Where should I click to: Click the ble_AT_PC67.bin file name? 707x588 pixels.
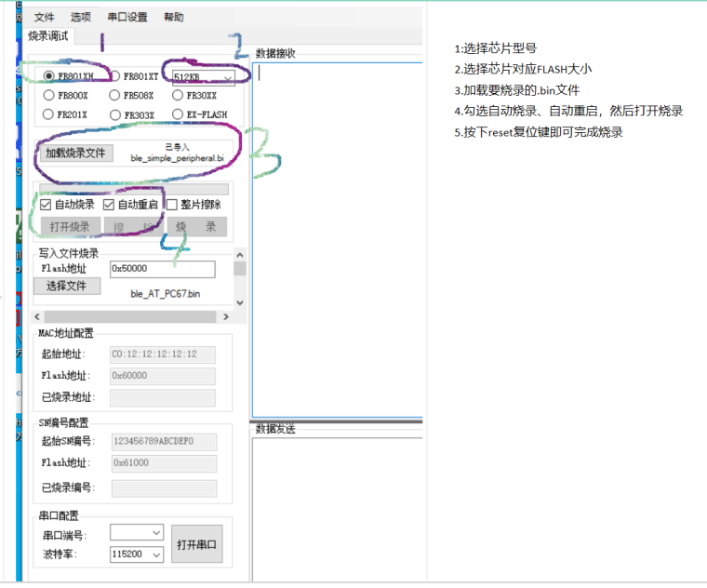(x=165, y=294)
